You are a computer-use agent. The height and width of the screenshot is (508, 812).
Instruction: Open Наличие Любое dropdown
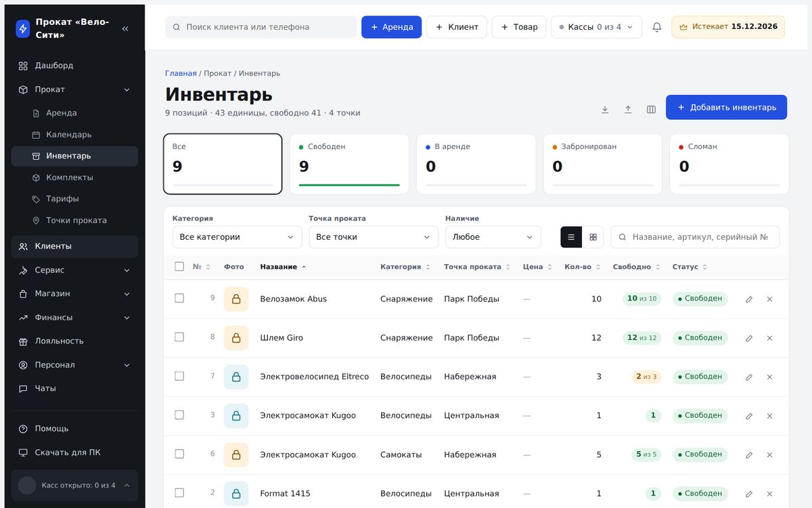tap(493, 237)
